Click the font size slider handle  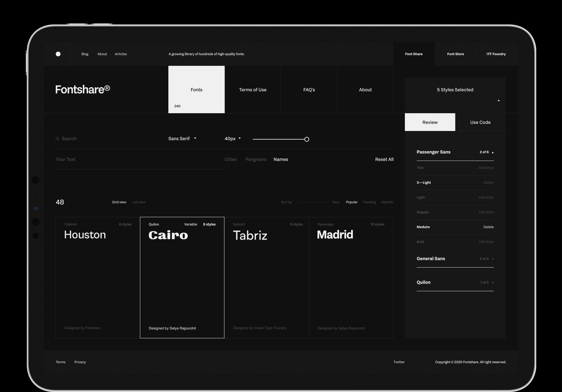pyautogui.click(x=306, y=139)
